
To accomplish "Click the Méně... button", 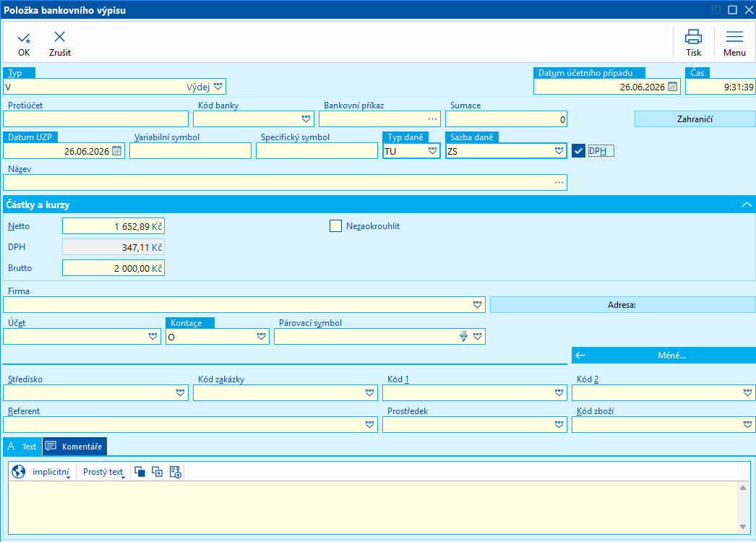I will point(663,356).
